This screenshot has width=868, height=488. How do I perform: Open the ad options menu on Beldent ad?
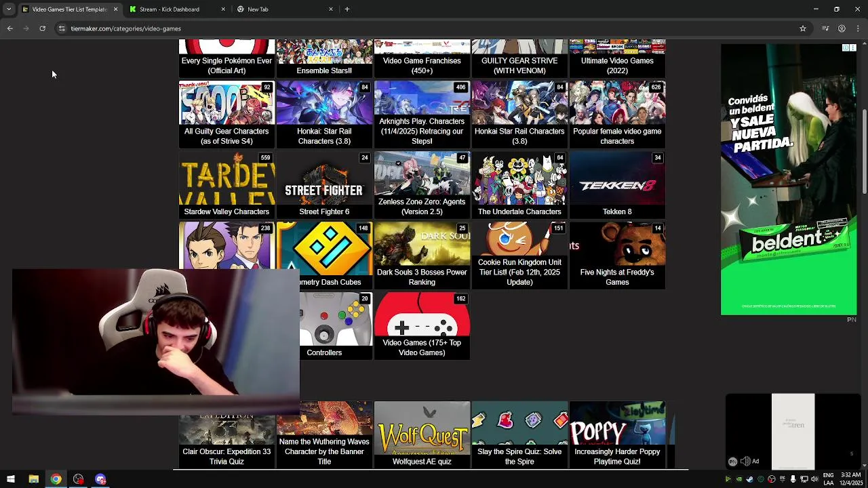pos(853,48)
